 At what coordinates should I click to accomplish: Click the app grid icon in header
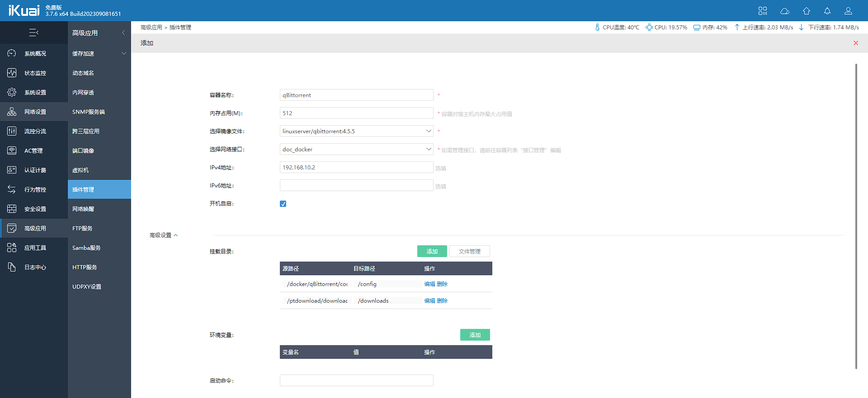click(x=763, y=11)
